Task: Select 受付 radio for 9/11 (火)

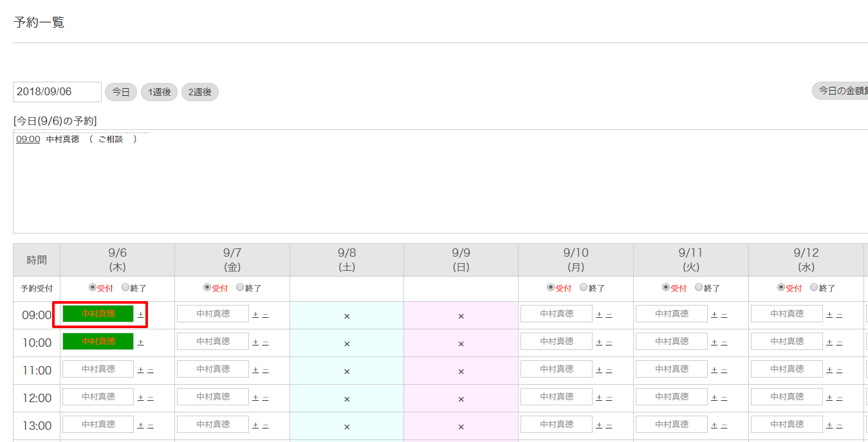Action: (x=666, y=288)
